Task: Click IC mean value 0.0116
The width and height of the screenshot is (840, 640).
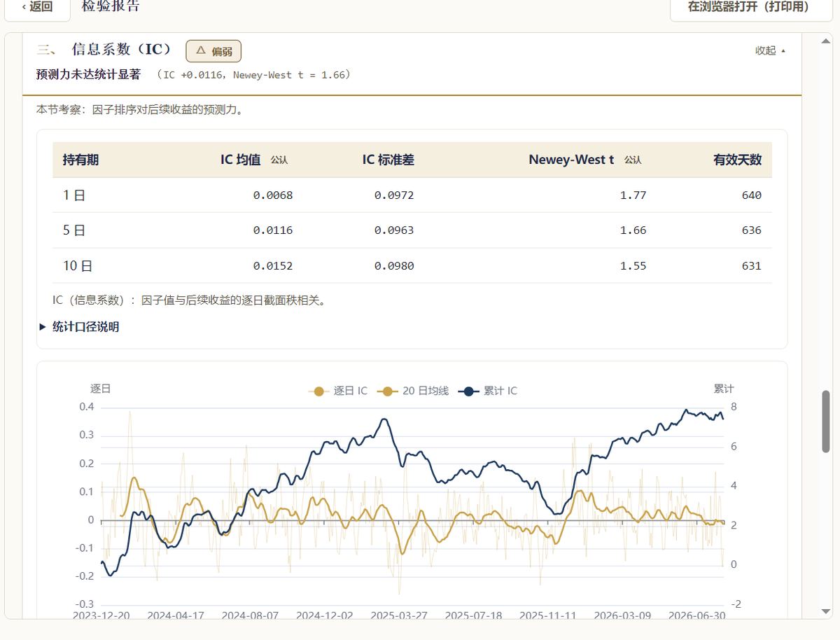Action: 273,230
